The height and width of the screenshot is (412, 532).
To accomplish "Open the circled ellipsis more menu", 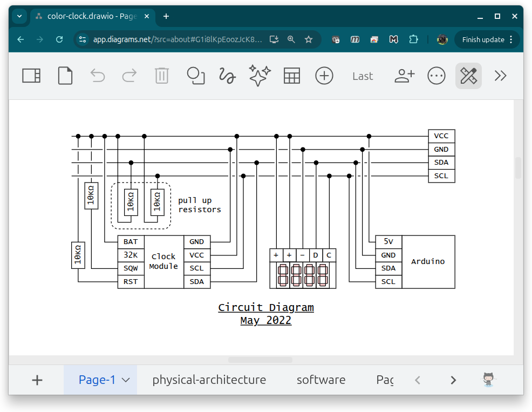I will [436, 76].
